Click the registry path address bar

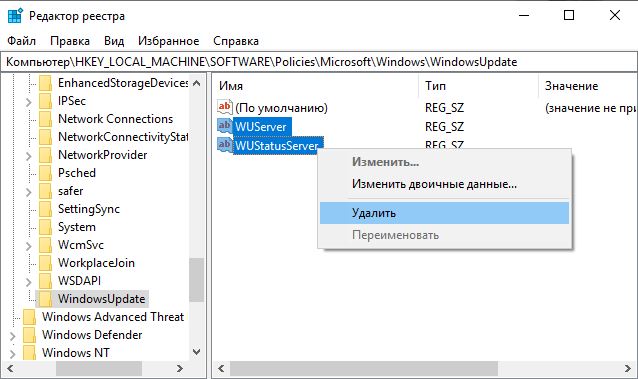coord(319,62)
